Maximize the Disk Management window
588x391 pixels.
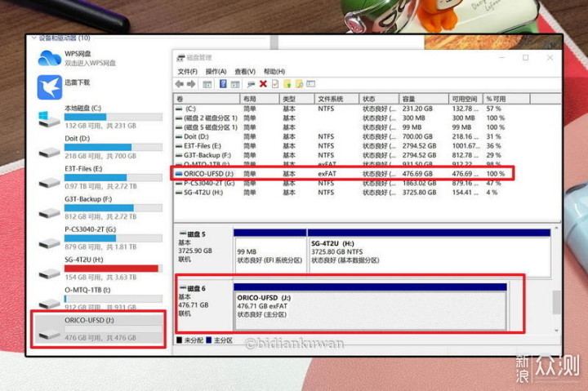pyautogui.click(x=526, y=58)
